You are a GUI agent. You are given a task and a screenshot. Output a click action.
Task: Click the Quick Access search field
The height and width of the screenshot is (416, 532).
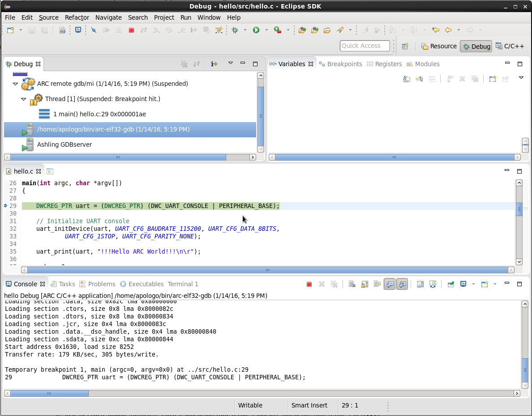[x=365, y=46]
